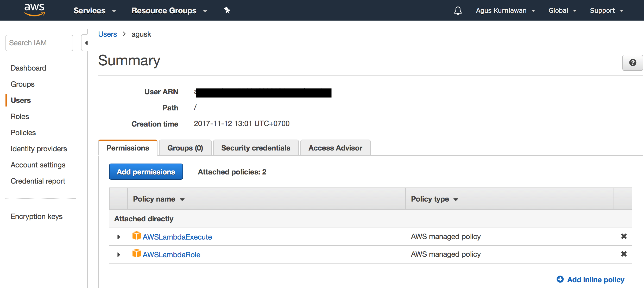Remove the AWSLambdaExecute policy with X
This screenshot has height=288, width=644.
(624, 236)
